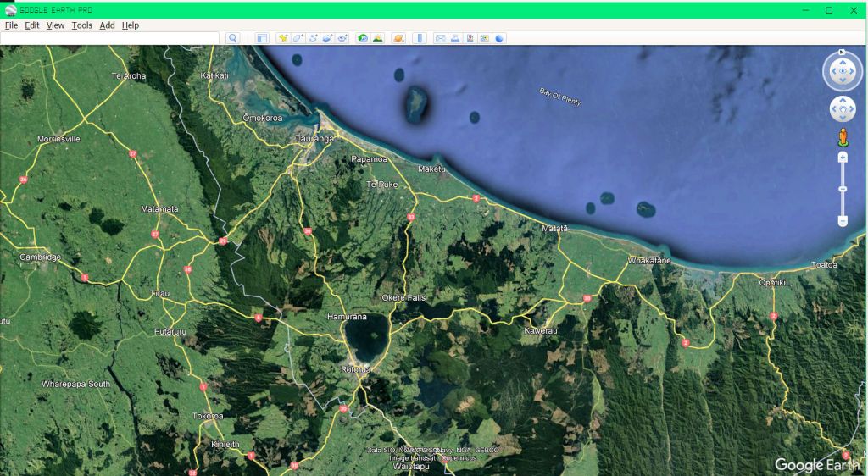
Task: Click the Record a Tour icon
Action: click(342, 38)
